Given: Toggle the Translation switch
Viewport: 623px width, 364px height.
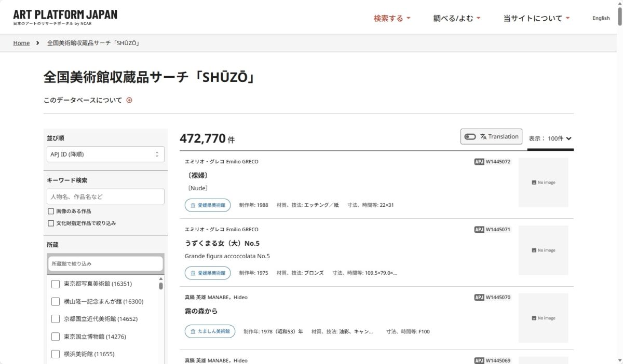Looking at the screenshot, I should (470, 137).
